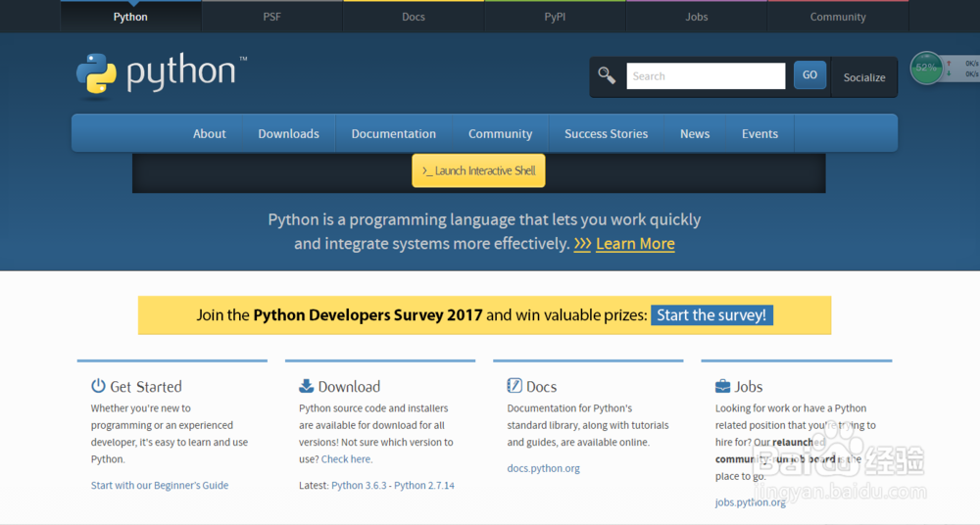Screen dimensions: 980x525
Task: Launch the Interactive Shell
Action: click(479, 170)
